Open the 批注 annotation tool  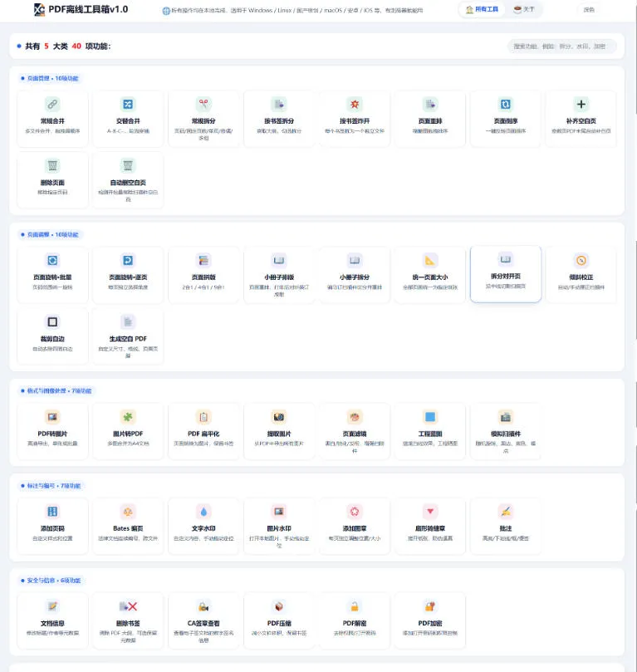[506, 527]
